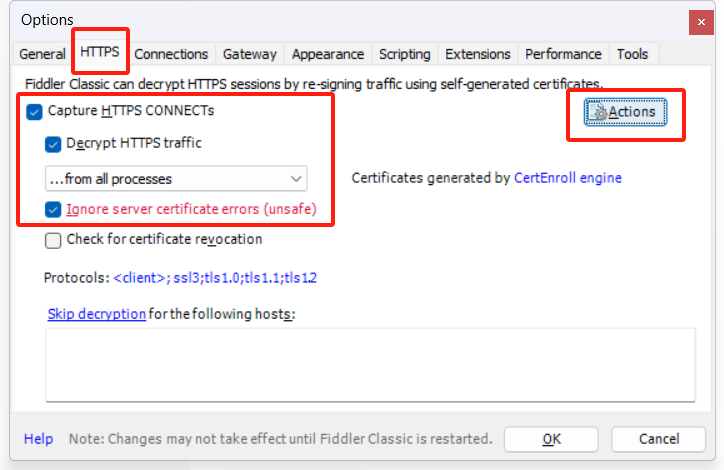Toggle Decrypt HTTPS traffic checkbox
The width and height of the screenshot is (724, 470).
(x=53, y=144)
